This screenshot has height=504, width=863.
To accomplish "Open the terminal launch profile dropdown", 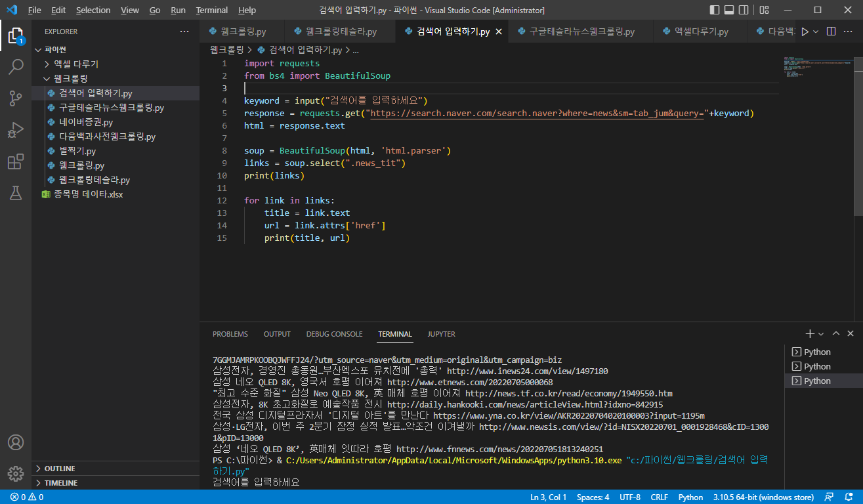I will coord(821,334).
